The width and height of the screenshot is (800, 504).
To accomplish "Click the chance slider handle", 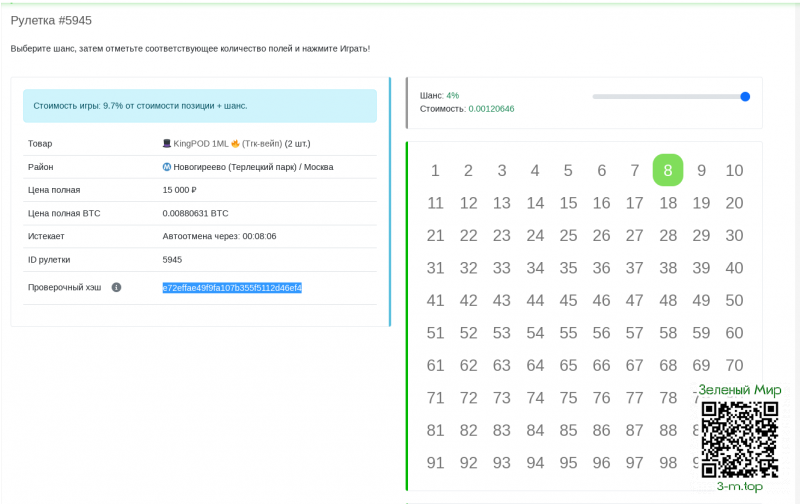I will pyautogui.click(x=745, y=96).
